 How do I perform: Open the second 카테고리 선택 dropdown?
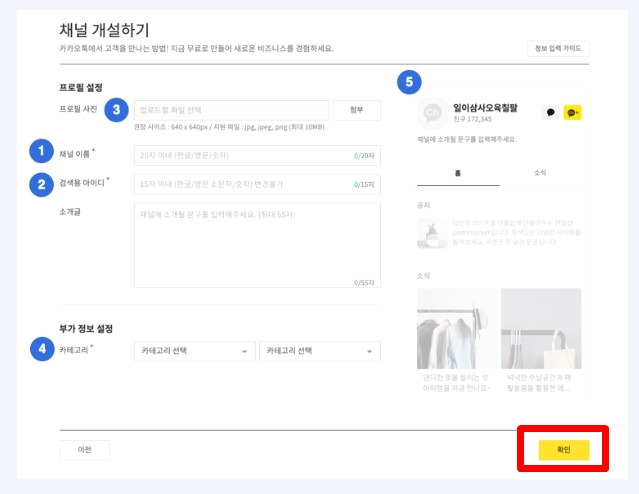320,351
